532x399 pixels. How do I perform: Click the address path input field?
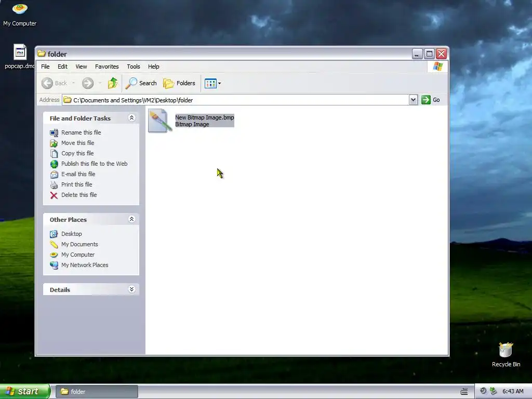point(236,100)
